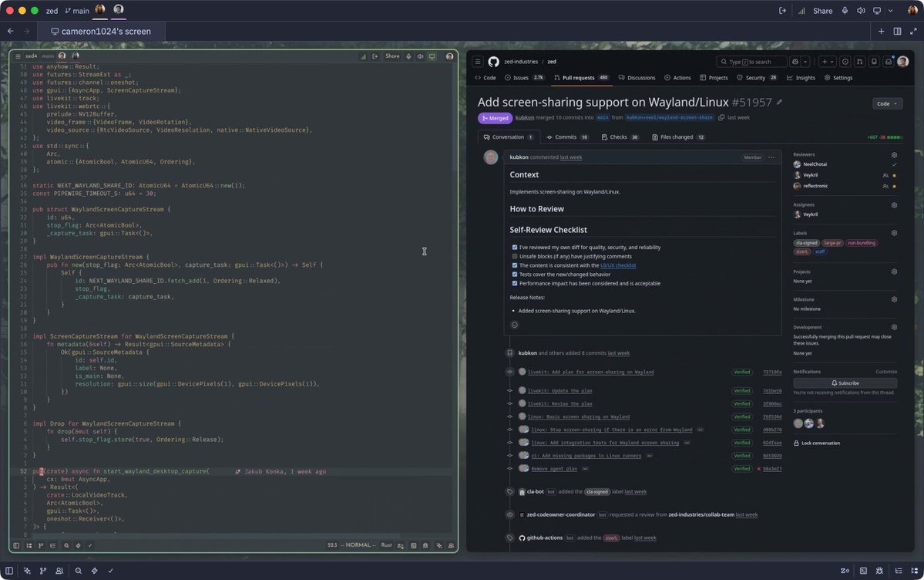The image size is (924, 580).
Task: Open the main branch picker
Action: coord(77,11)
